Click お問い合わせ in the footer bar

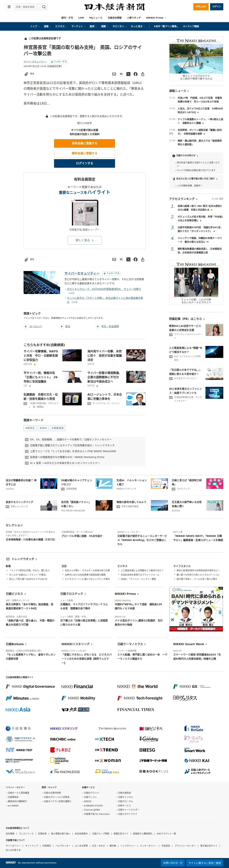pos(173,863)
